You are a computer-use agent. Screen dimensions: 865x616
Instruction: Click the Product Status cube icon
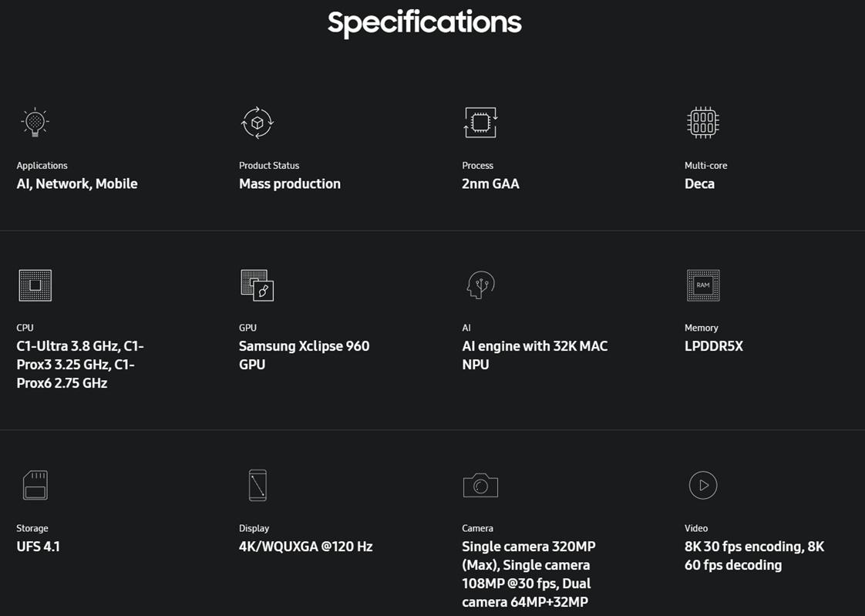[x=257, y=123]
